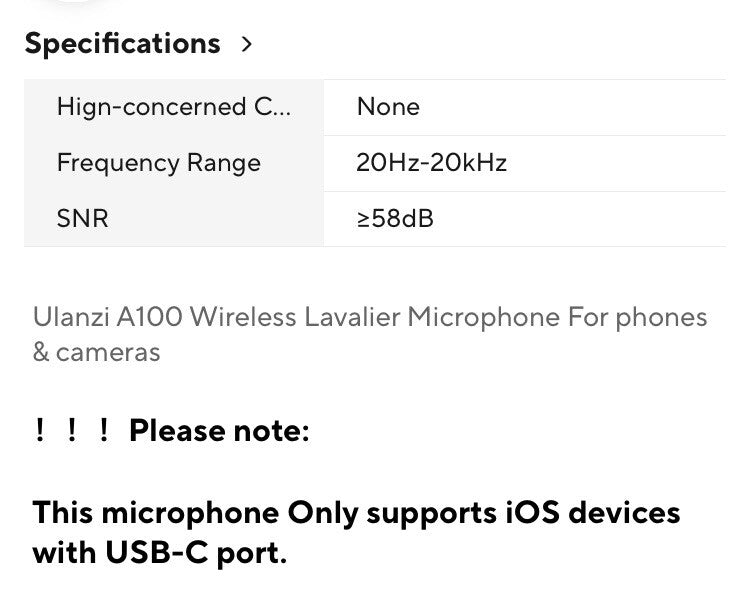Select the ≥58dB value
The image size is (750, 593).
click(395, 218)
